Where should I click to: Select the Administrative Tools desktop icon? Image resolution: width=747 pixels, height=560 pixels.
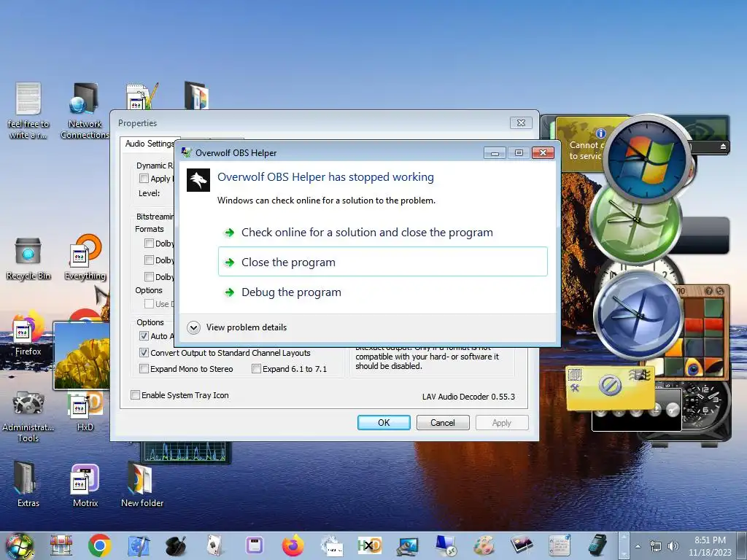[28, 417]
